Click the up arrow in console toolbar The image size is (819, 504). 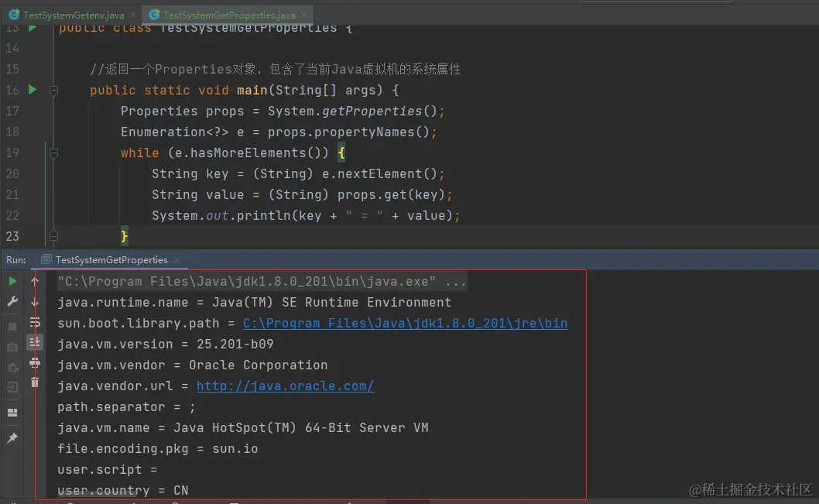point(35,281)
